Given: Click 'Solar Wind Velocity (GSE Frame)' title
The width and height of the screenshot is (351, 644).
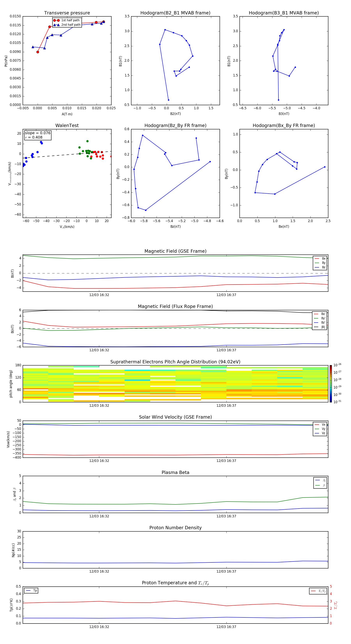Looking at the screenshot, I should (175, 417).
